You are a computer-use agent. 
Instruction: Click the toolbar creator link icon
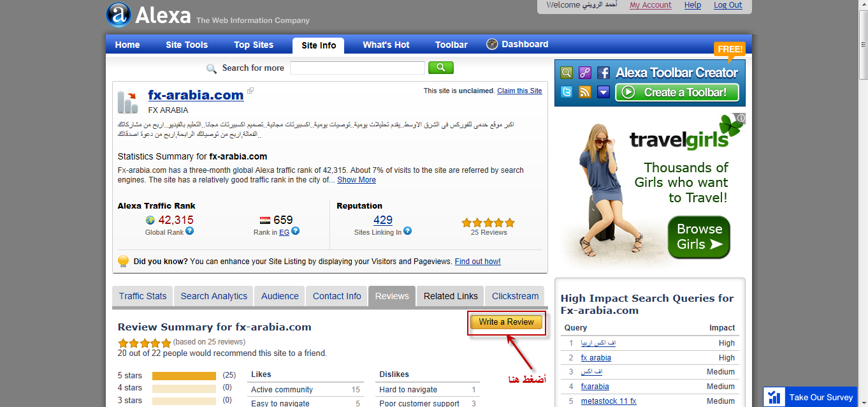tap(585, 73)
